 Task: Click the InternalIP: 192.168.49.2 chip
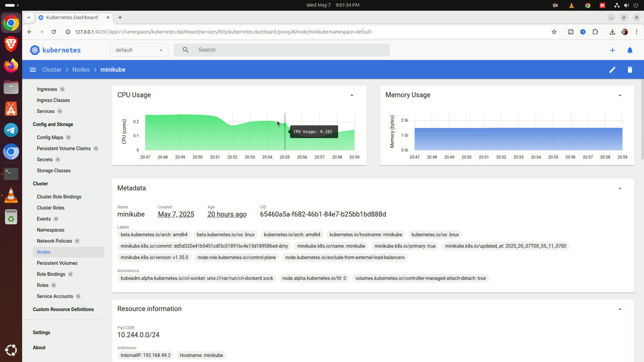145,355
